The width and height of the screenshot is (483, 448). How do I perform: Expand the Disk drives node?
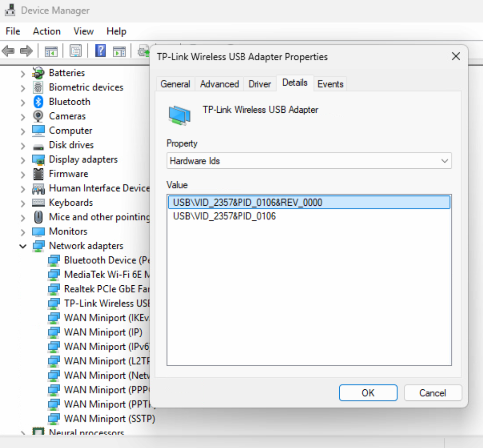[23, 146]
